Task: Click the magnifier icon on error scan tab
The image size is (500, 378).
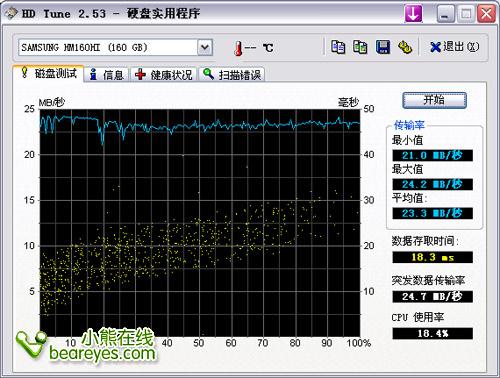Action: [x=208, y=74]
